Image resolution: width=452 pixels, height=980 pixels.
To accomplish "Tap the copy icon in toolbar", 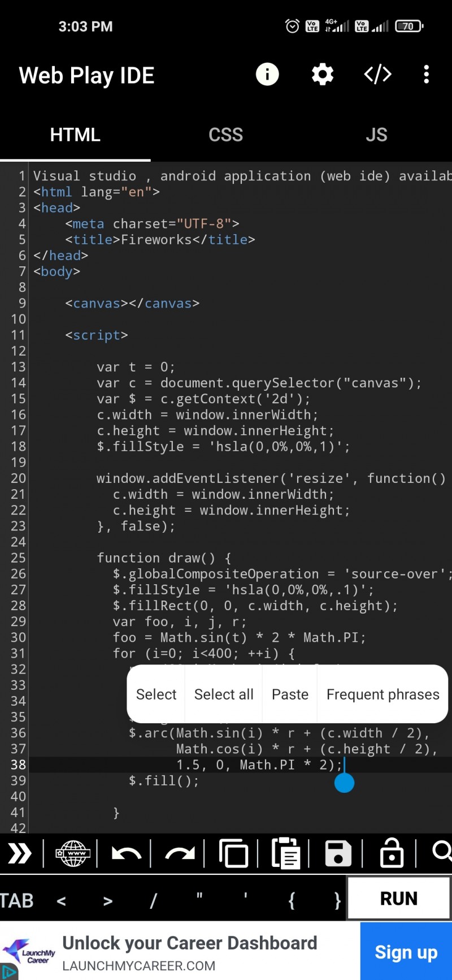I will tap(233, 853).
